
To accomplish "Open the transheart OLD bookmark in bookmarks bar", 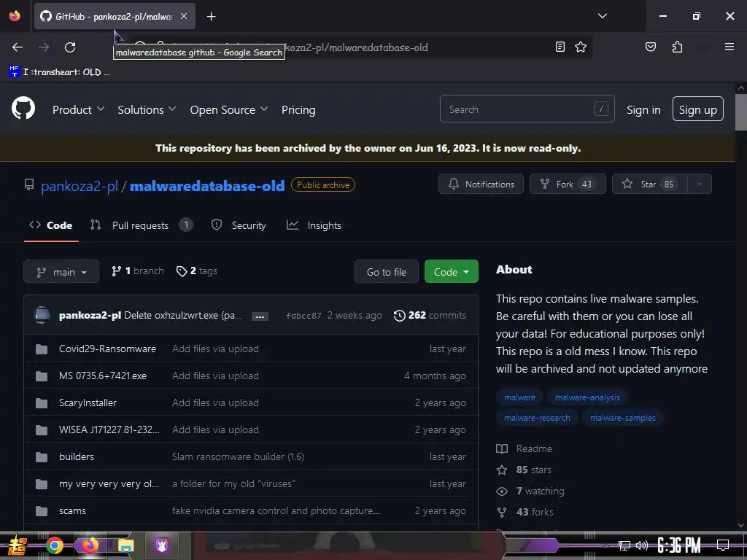I will (60, 72).
